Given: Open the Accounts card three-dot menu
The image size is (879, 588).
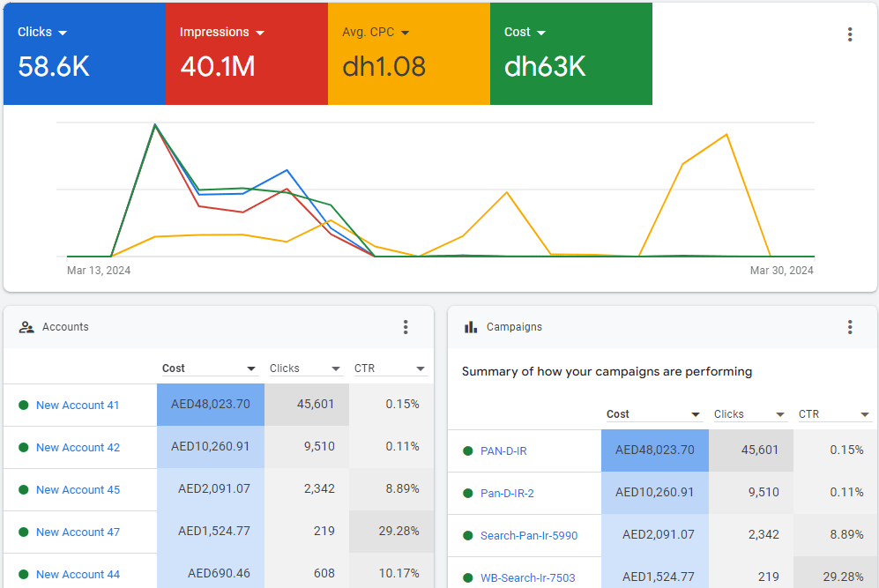Looking at the screenshot, I should (406, 327).
